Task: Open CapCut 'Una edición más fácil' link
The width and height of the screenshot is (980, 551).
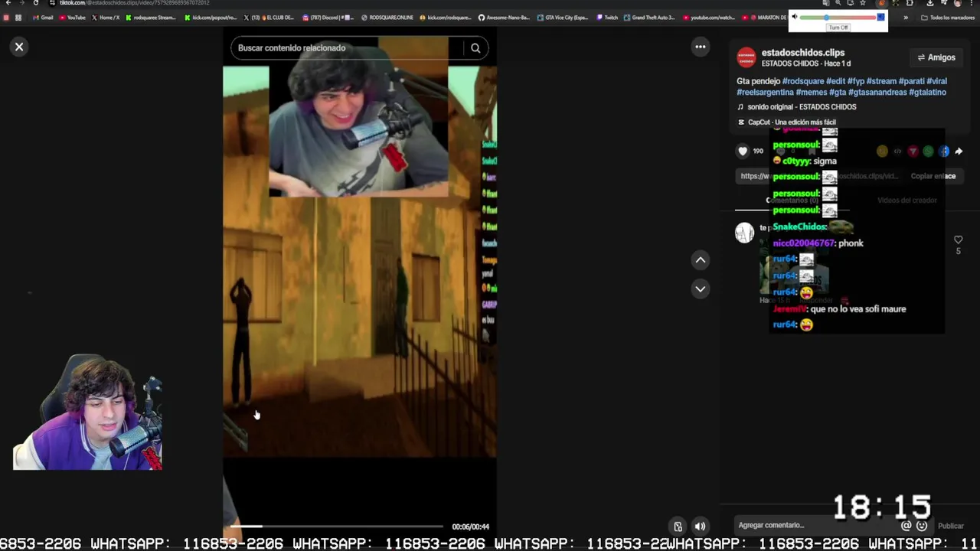Action: pyautogui.click(x=786, y=122)
